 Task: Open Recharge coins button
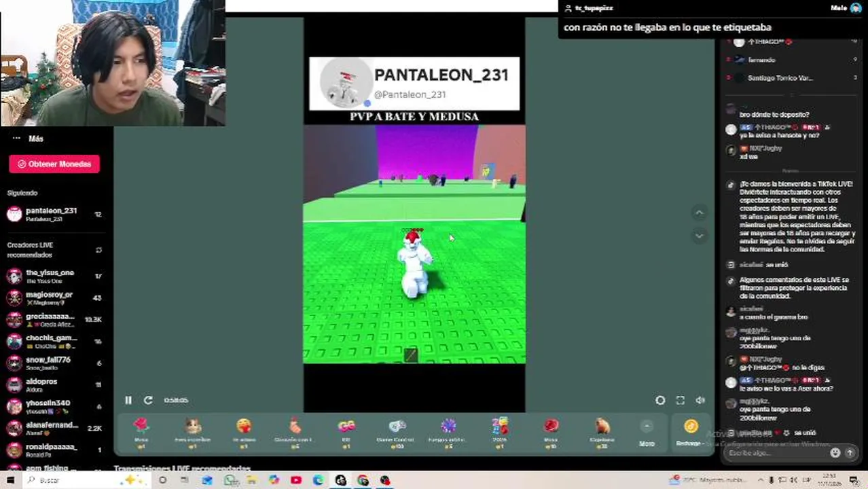click(x=690, y=433)
